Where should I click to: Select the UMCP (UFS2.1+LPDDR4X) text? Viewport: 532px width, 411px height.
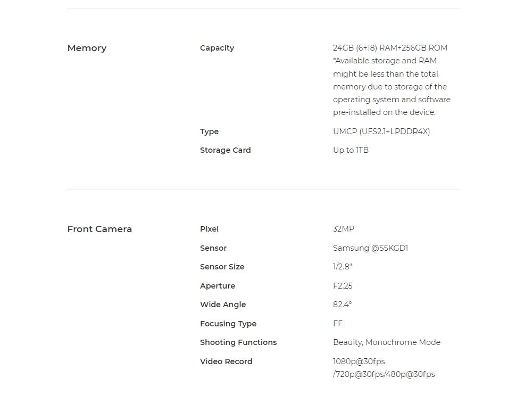tap(381, 131)
